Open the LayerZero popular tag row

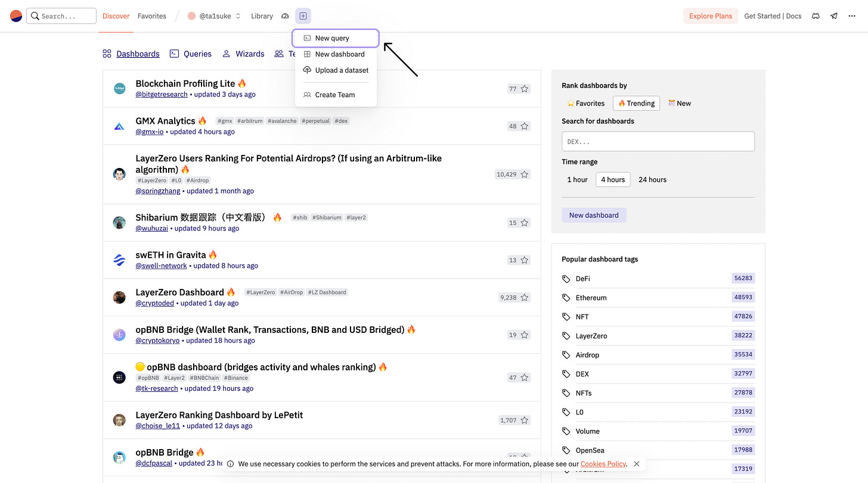(x=658, y=336)
